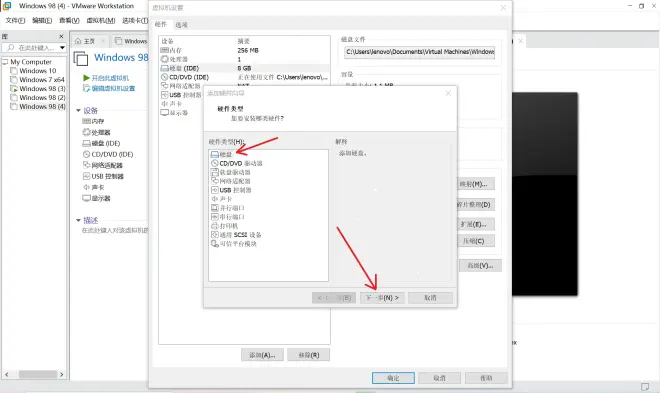Switch to the 选项 tab in settings dialog
Screen dimensions: 660x393
[x=181, y=25]
